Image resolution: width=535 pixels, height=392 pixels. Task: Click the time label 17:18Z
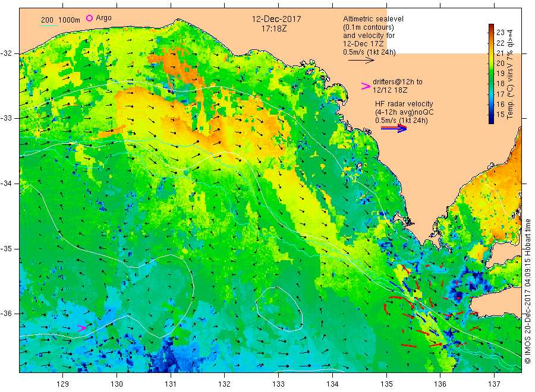(x=274, y=29)
